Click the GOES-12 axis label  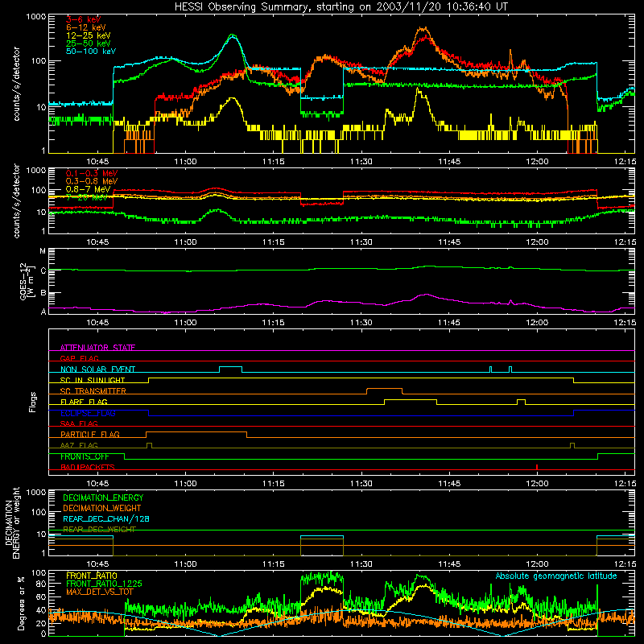pos(26,281)
